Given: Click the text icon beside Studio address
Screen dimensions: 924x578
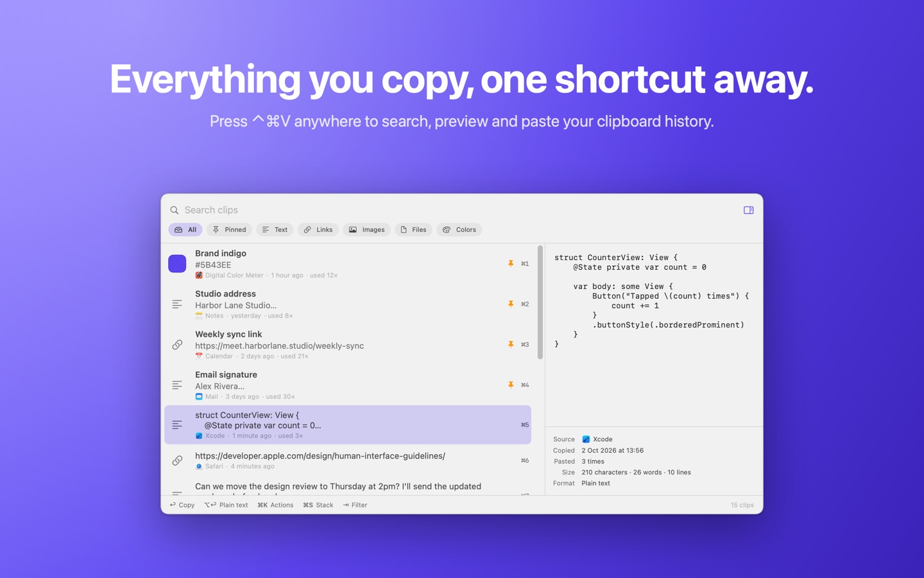Looking at the screenshot, I should point(177,304).
